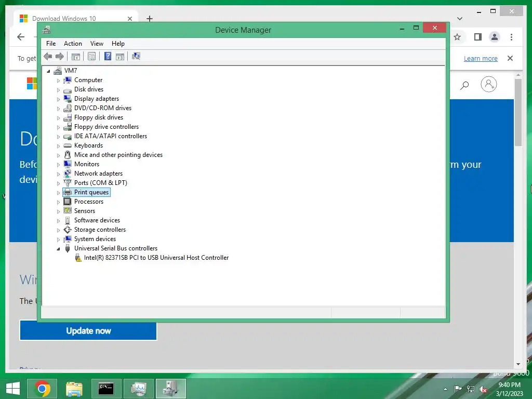Screen dimensions: 532x399
Task: Click Chrome page scrollbar thumb
Action: coord(518,112)
